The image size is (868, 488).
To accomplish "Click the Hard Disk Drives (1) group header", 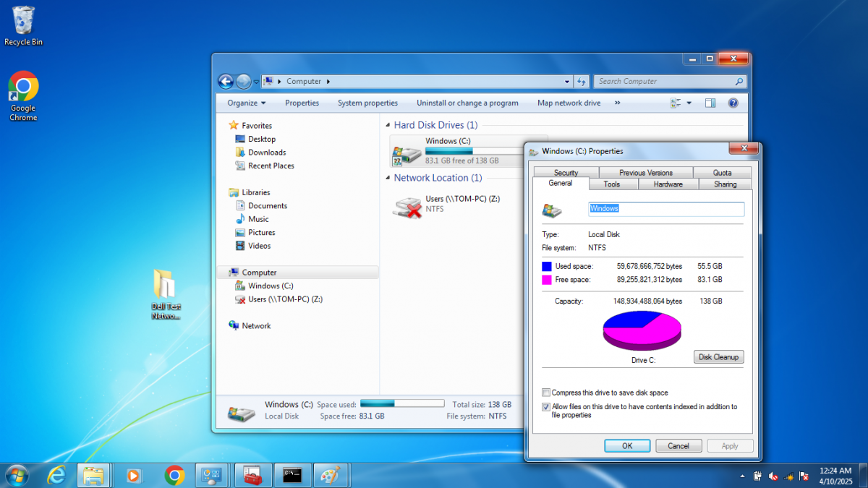I will [435, 125].
